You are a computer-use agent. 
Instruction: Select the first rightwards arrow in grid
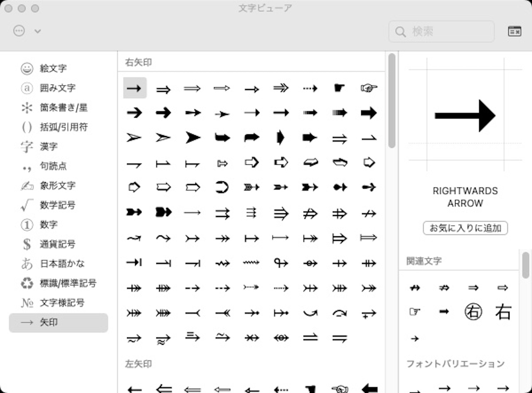(135, 88)
